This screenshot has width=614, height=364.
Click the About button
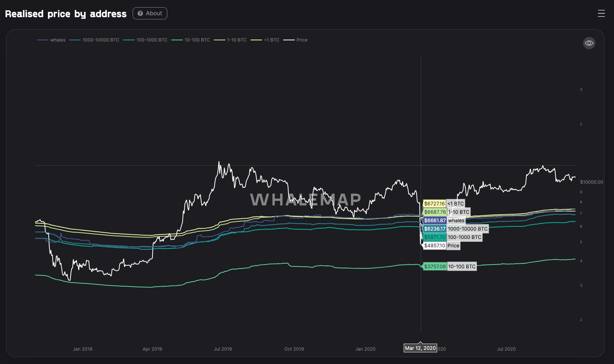150,13
